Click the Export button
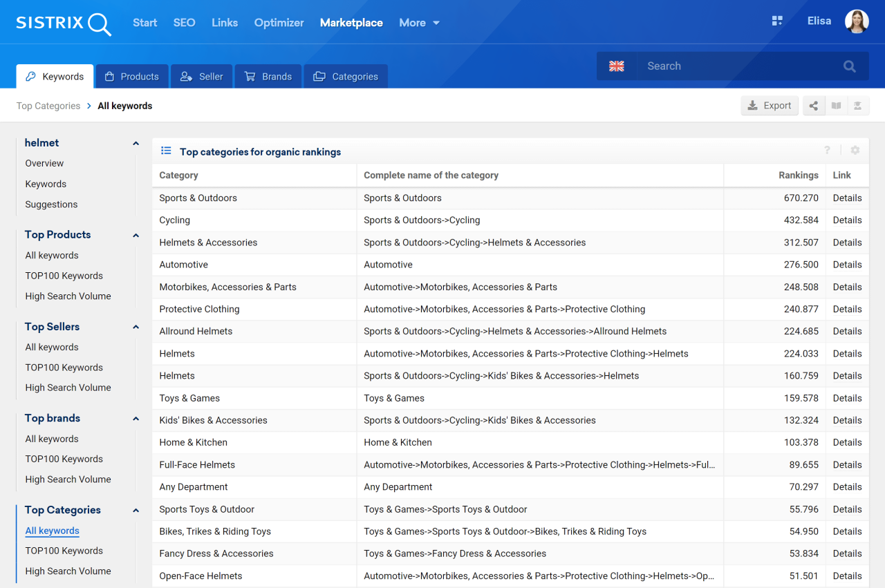 (770, 105)
